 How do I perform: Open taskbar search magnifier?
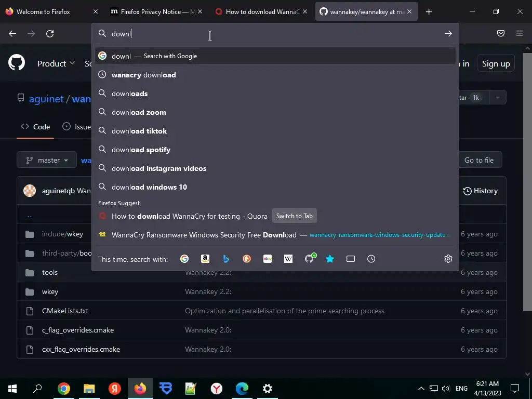(x=37, y=389)
